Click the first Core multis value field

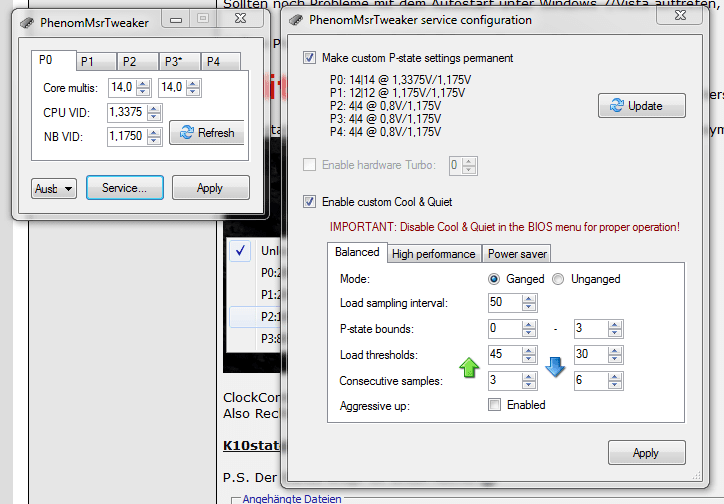122,87
